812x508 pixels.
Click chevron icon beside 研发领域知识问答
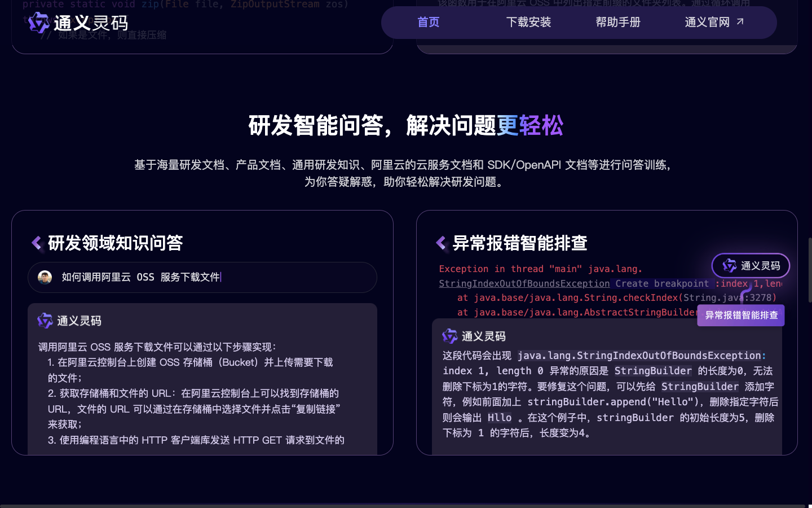(37, 243)
